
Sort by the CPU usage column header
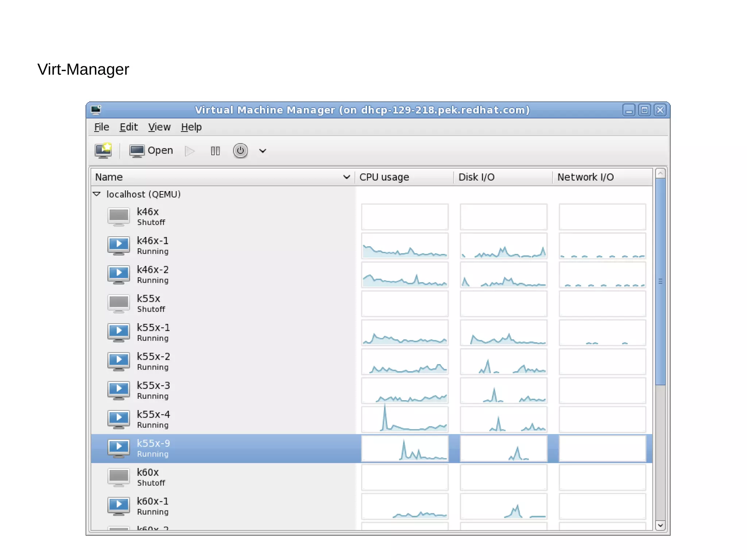(404, 177)
